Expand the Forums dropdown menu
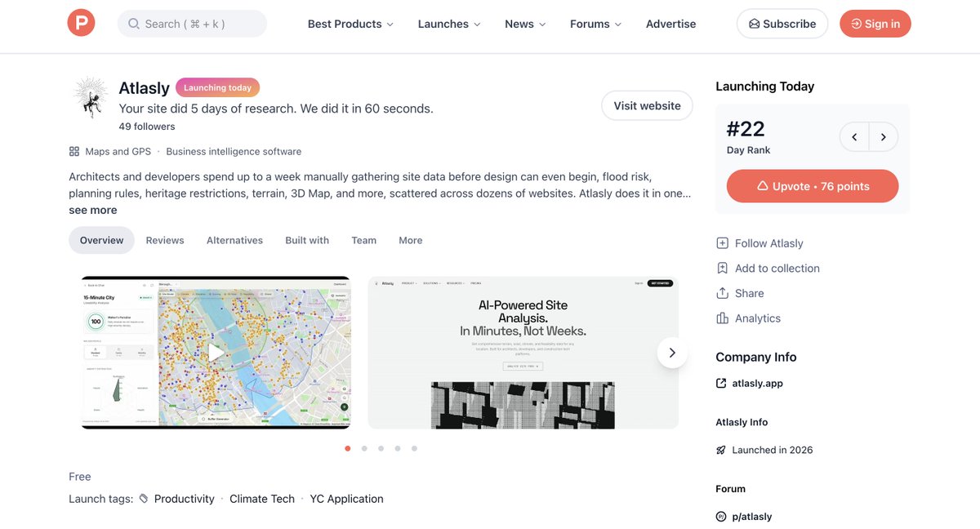 [595, 24]
